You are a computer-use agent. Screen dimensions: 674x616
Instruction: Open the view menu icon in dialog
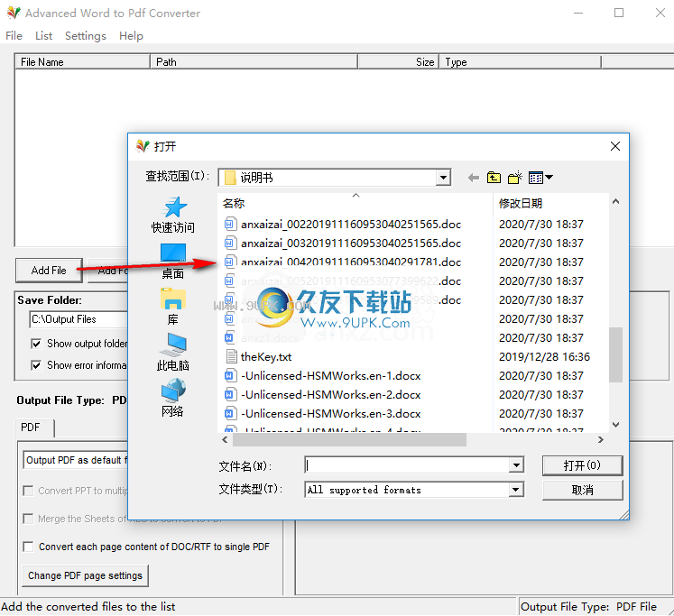click(x=540, y=178)
